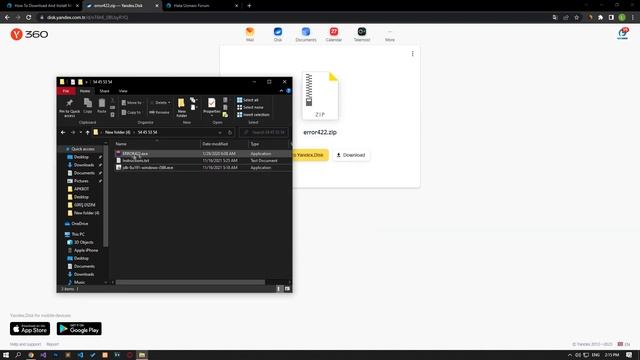
Task: Switch to the Home ribbon tab
Action: (x=85, y=91)
